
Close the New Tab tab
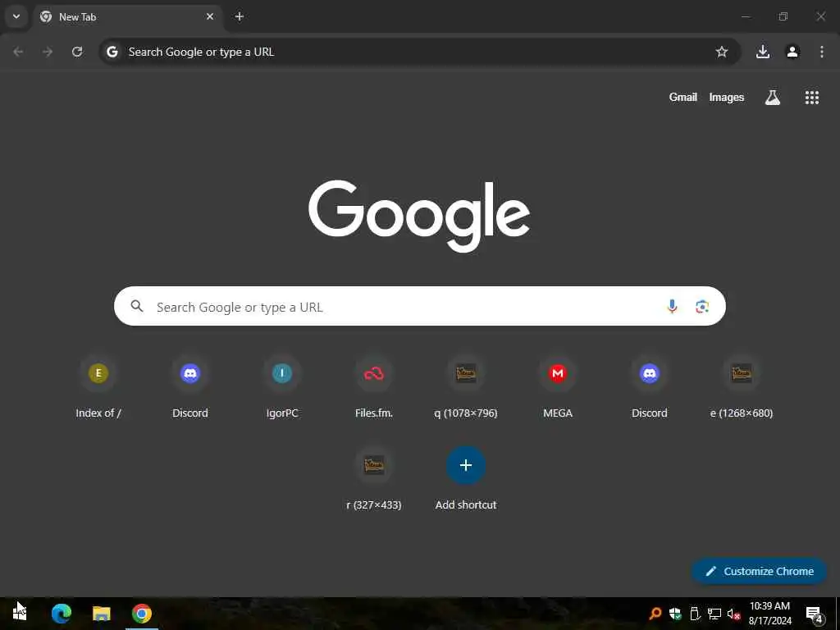[210, 16]
